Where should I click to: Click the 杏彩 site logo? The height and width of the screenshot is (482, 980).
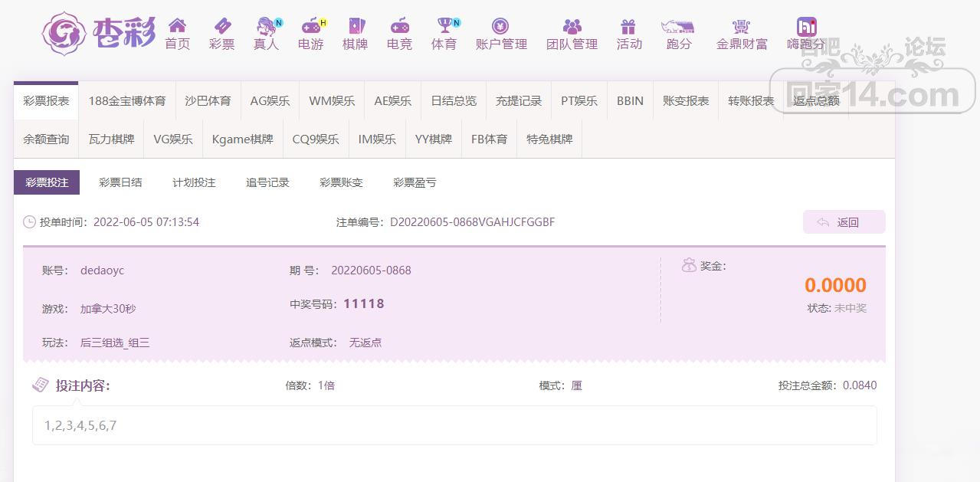click(x=98, y=33)
